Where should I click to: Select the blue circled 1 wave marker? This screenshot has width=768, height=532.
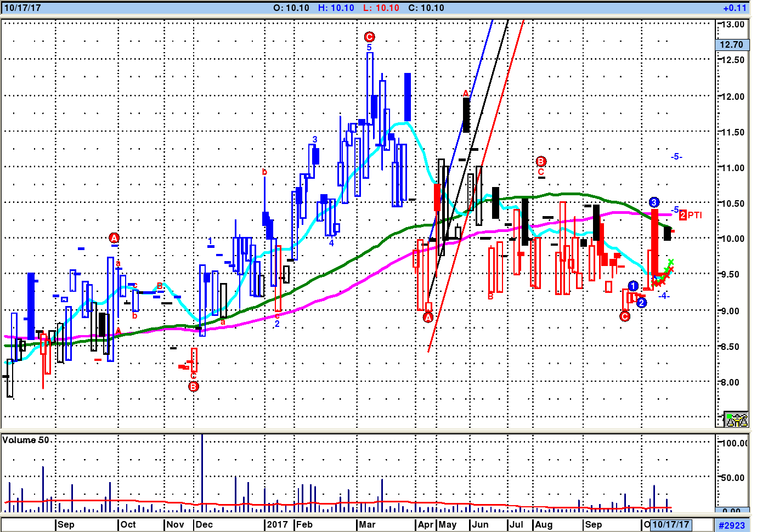(633, 286)
